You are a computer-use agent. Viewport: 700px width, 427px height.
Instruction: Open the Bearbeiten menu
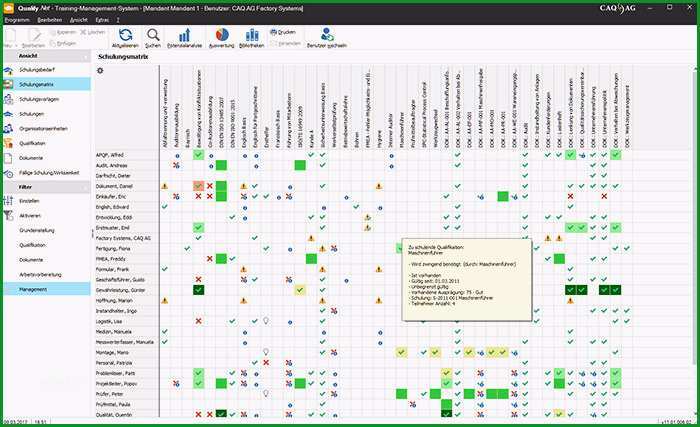[50, 20]
